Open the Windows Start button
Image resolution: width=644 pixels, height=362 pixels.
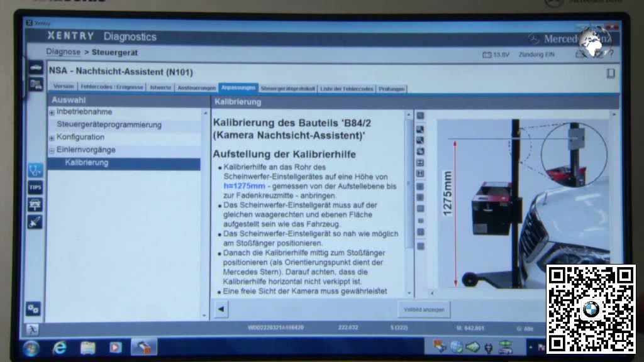click(x=31, y=348)
